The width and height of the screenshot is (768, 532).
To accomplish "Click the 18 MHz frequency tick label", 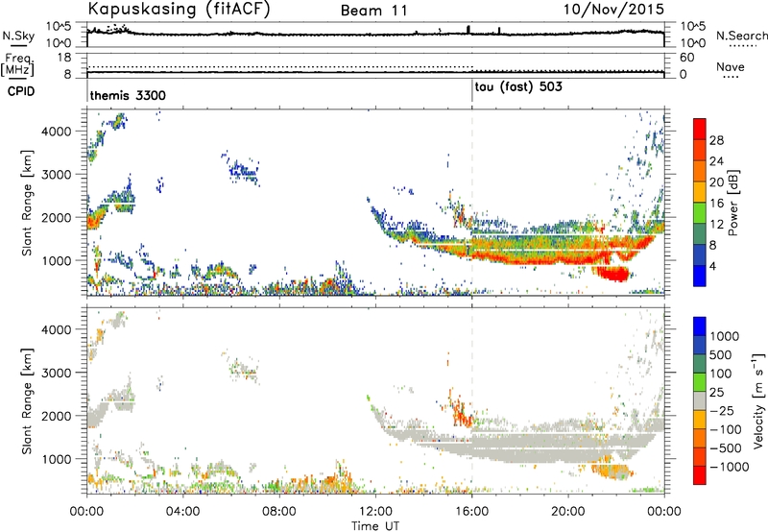I will (64, 58).
